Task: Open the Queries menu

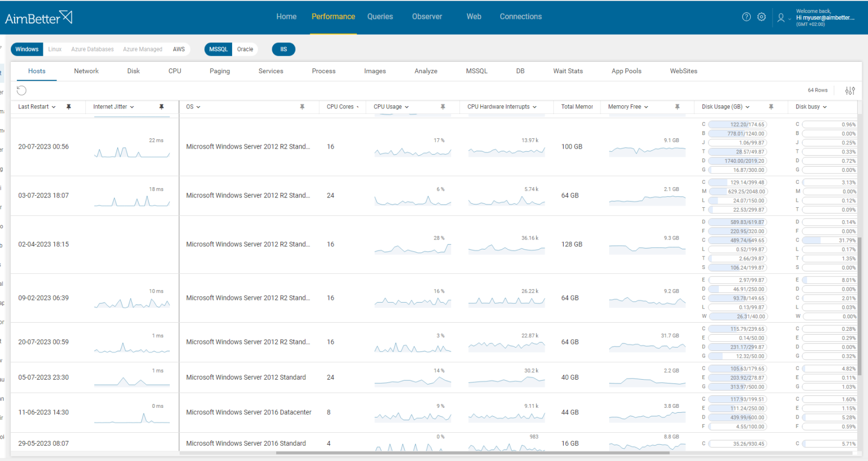Action: point(380,17)
